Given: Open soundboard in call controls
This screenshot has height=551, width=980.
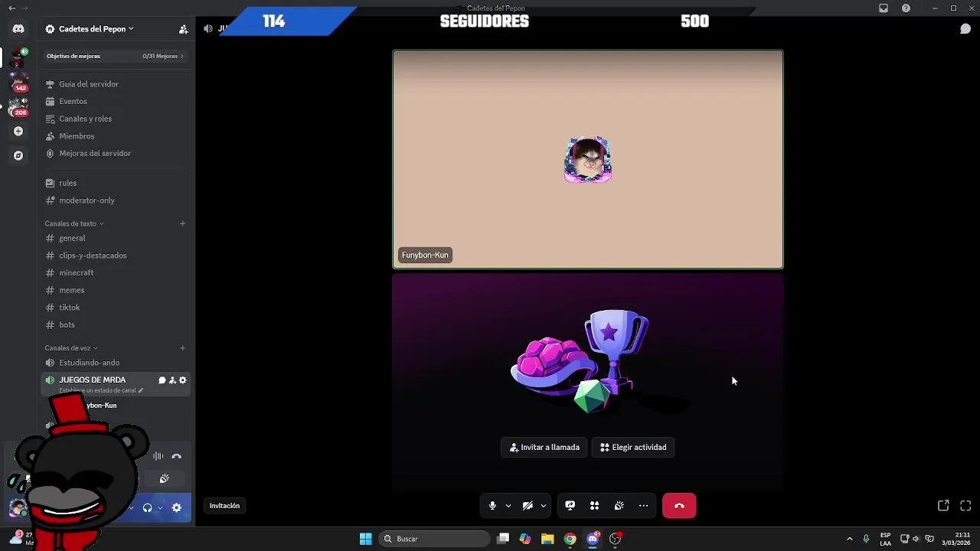Looking at the screenshot, I should [x=619, y=506].
